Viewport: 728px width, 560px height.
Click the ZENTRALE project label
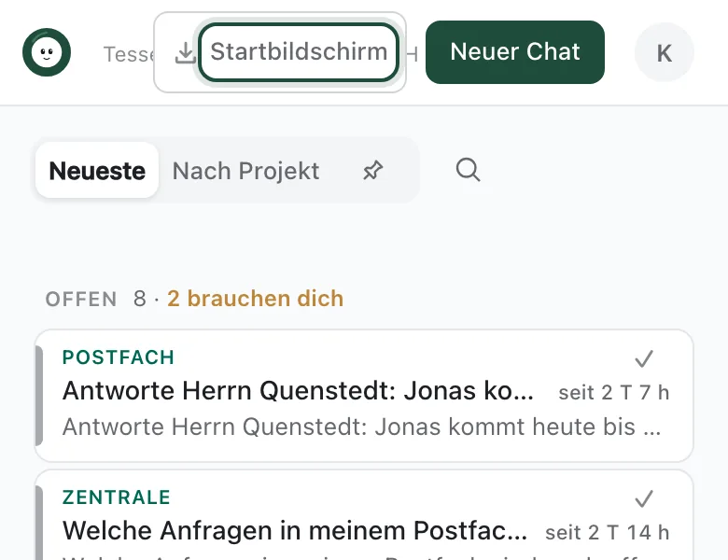[x=117, y=497]
